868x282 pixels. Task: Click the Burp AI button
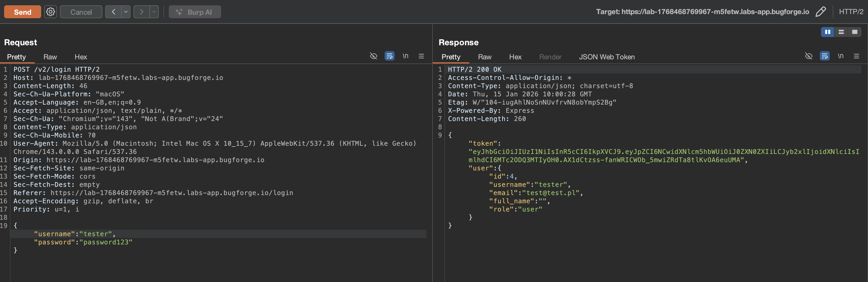click(x=195, y=12)
